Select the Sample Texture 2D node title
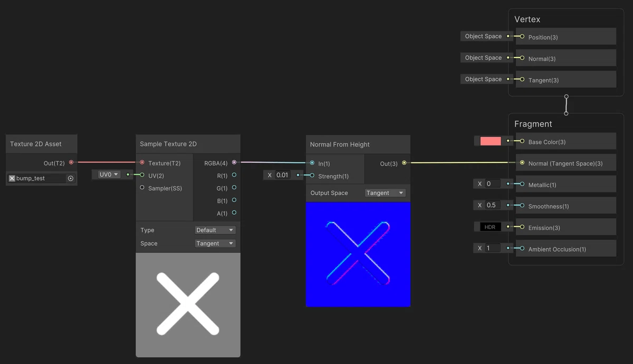The width and height of the screenshot is (633, 364). [x=168, y=144]
